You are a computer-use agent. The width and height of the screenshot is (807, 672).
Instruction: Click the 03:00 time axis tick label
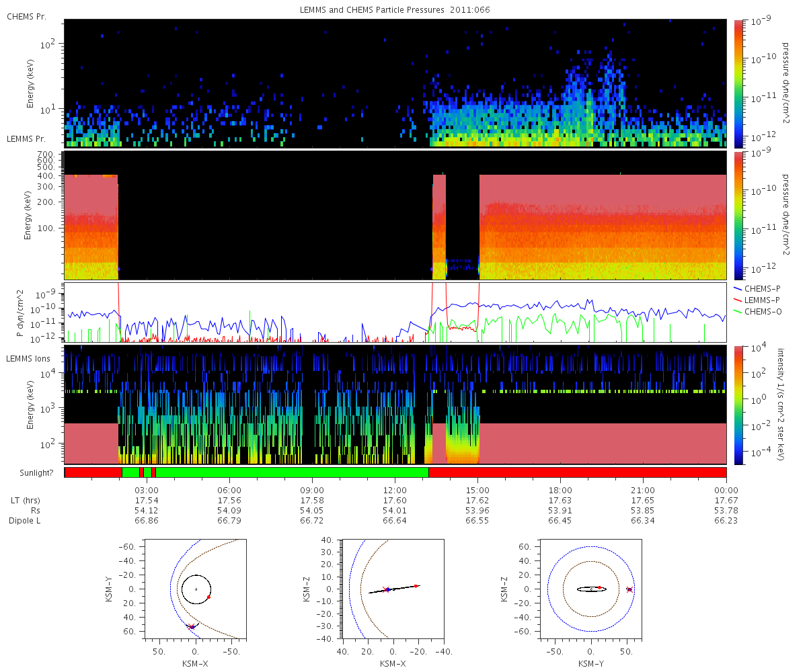click(147, 490)
